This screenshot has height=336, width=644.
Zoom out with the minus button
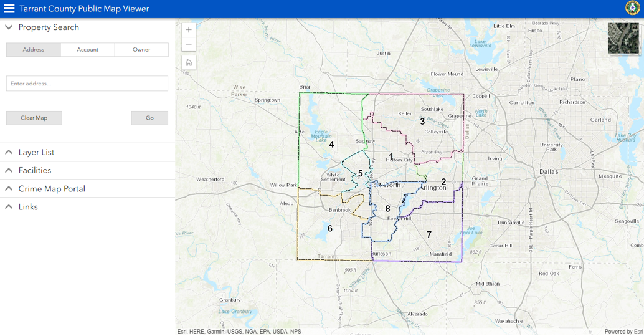(189, 44)
